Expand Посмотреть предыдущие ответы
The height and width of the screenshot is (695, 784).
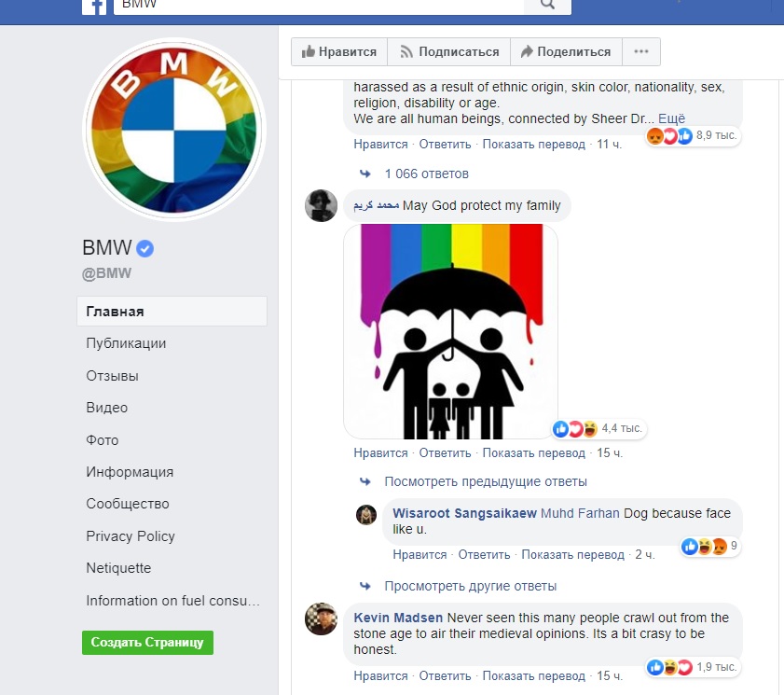point(486,481)
